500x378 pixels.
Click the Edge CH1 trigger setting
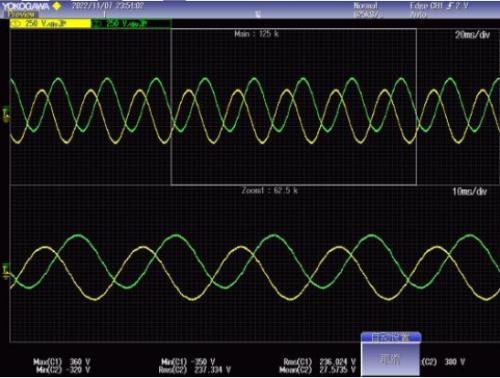click(439, 6)
